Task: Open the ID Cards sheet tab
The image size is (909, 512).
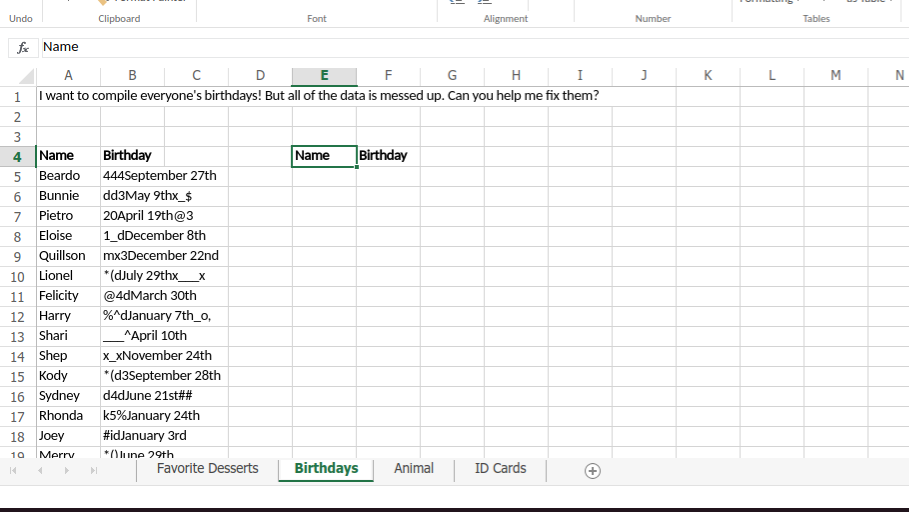Action: click(501, 469)
